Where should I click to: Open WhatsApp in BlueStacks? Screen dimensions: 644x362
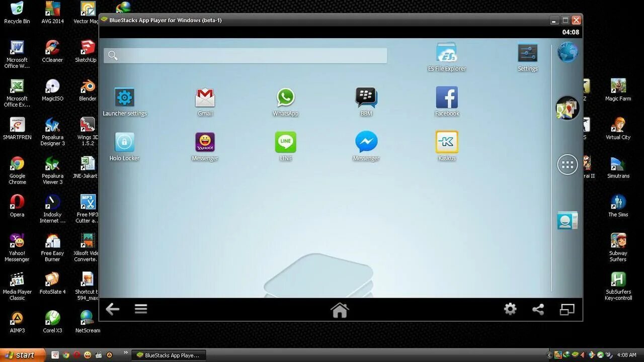[x=285, y=97]
